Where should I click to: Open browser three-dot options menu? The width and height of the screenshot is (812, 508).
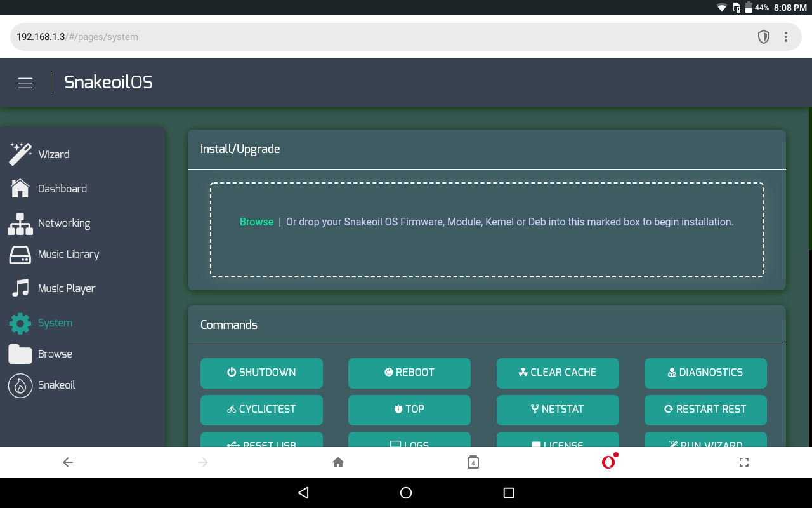[786, 37]
